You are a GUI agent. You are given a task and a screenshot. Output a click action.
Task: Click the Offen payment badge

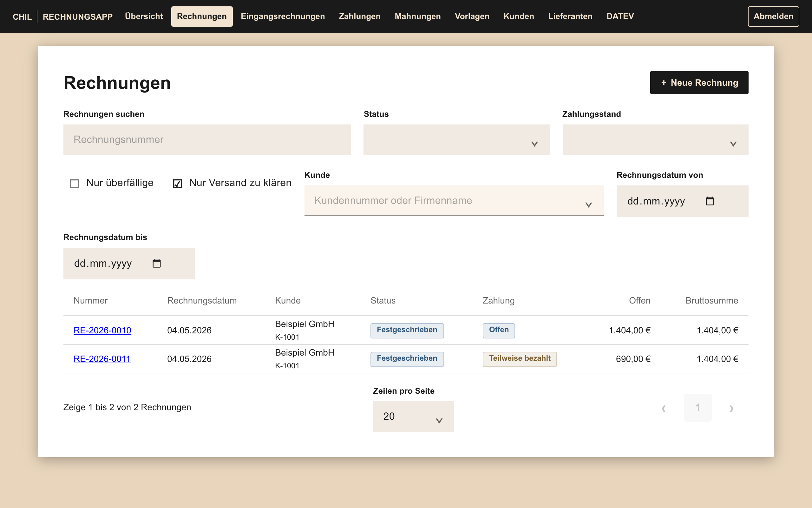499,330
